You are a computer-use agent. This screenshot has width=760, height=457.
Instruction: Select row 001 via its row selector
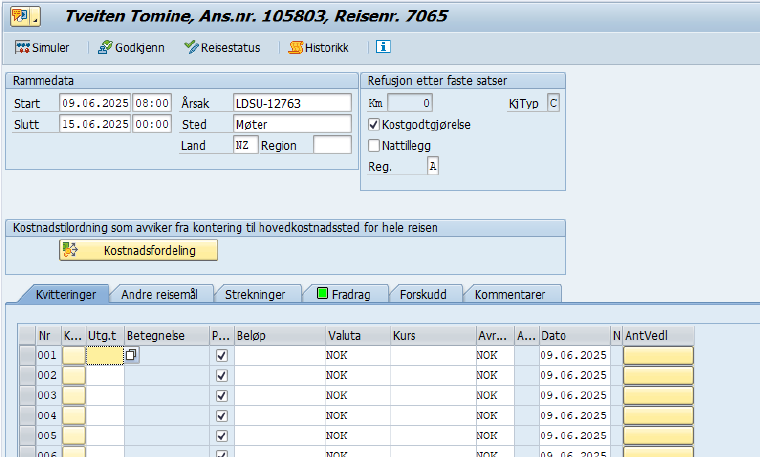click(x=27, y=355)
